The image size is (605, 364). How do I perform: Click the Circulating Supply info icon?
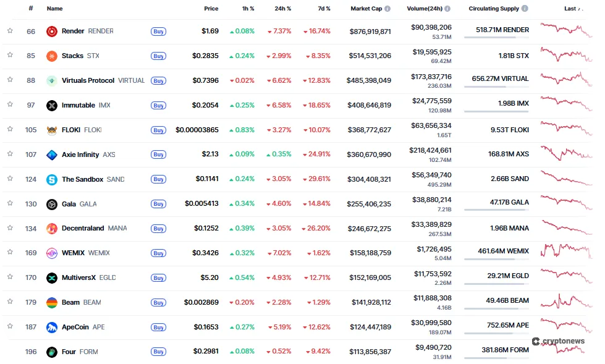coord(525,9)
